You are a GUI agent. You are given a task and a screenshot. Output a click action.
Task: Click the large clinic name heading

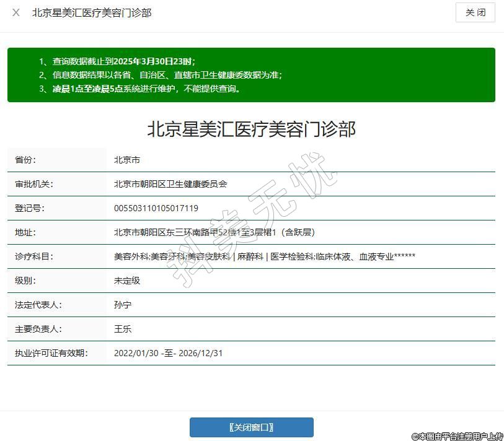[x=251, y=129]
